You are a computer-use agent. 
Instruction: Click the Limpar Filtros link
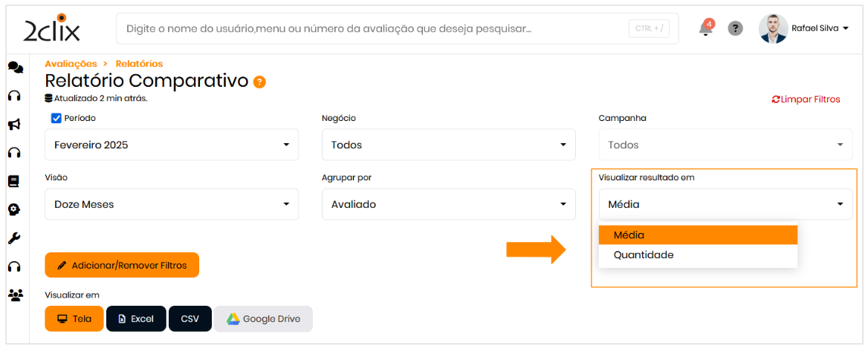(806, 99)
